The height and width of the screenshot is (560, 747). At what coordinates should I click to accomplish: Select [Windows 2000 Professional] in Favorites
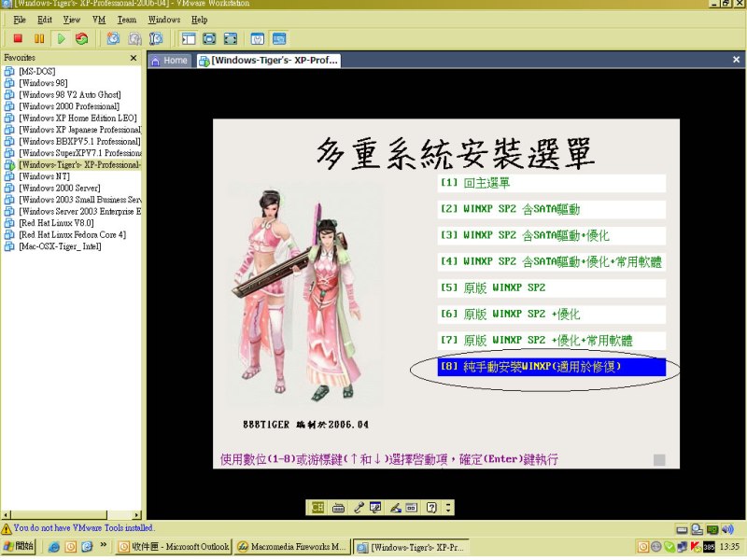[x=69, y=106]
